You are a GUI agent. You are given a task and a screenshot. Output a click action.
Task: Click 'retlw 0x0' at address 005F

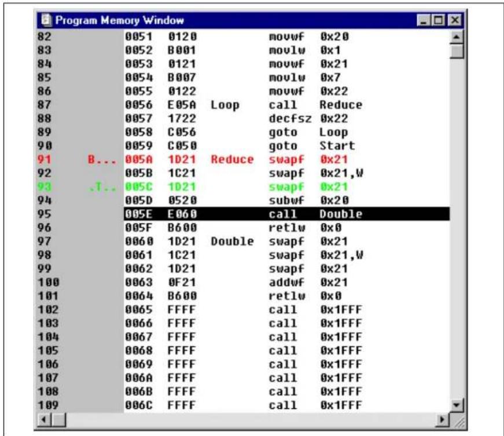coord(305,228)
